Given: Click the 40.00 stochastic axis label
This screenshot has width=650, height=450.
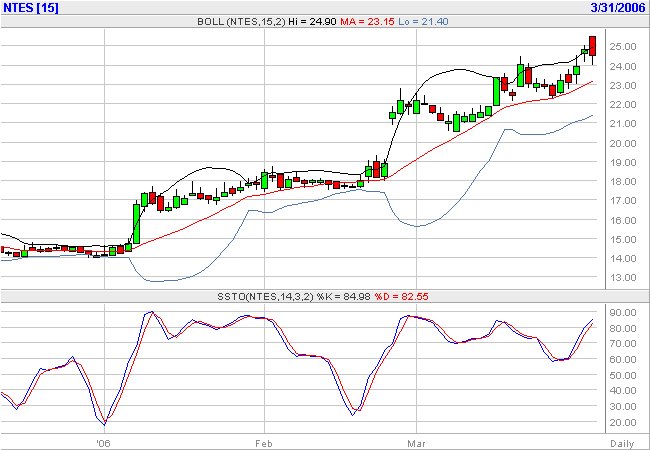Looking at the screenshot, I should pos(623,391).
